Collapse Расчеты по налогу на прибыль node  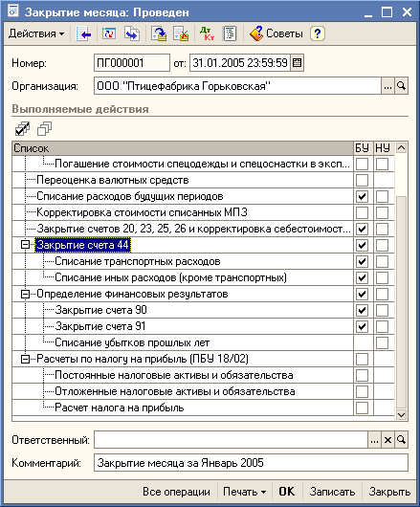(x=25, y=359)
